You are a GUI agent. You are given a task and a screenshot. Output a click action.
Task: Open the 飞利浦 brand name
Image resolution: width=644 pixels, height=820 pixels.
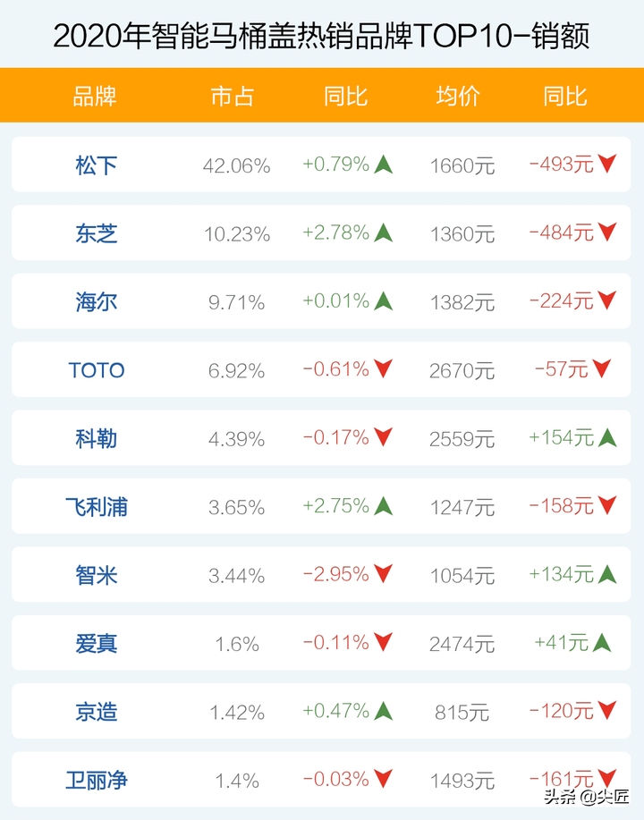coord(96,507)
